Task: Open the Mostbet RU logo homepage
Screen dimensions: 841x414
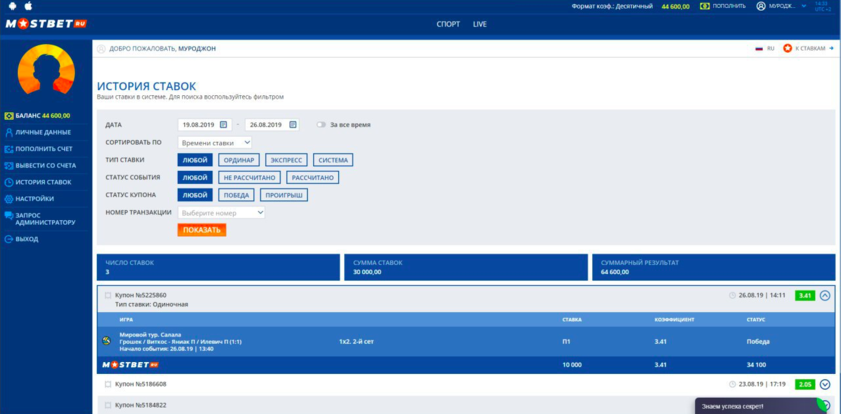Action: click(46, 24)
